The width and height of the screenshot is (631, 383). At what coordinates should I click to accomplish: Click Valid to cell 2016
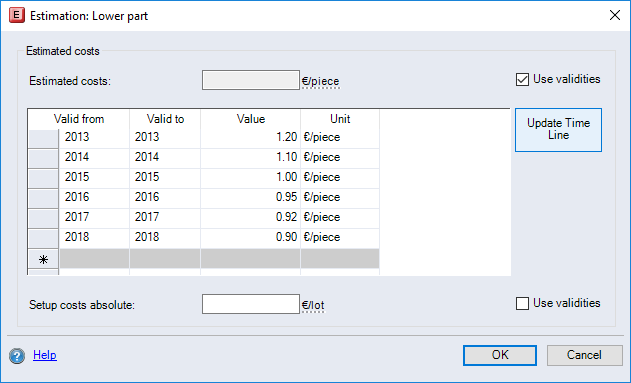[165, 199]
